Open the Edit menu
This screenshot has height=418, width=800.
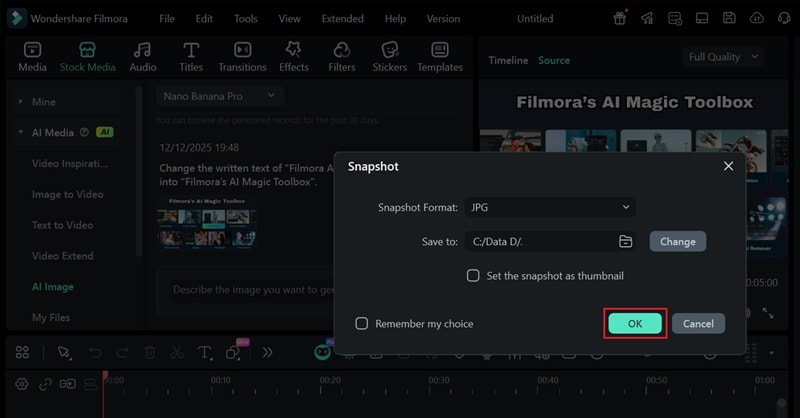204,18
